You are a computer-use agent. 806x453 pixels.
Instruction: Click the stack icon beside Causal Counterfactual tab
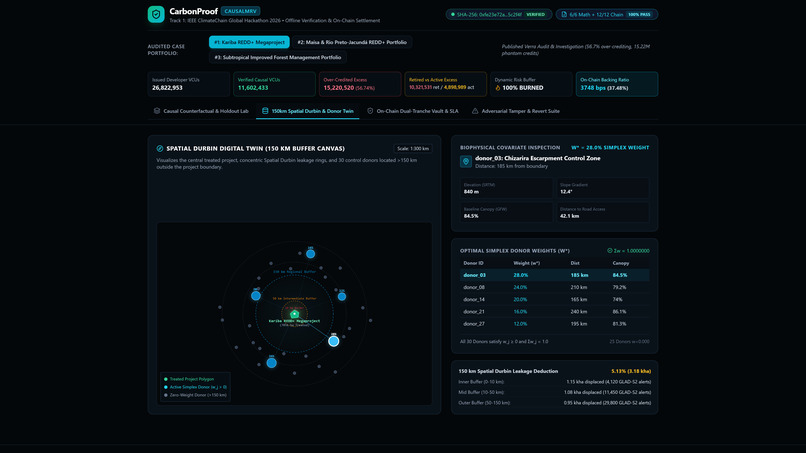click(157, 111)
